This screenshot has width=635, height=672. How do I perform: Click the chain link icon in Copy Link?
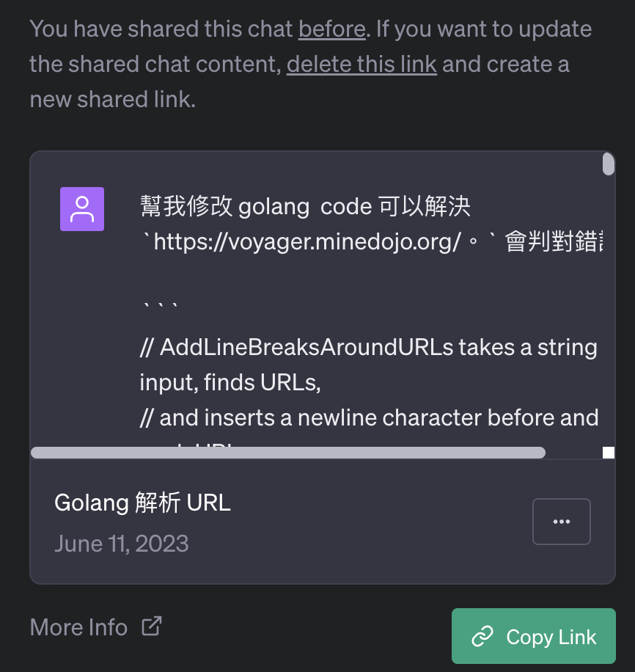tap(482, 636)
